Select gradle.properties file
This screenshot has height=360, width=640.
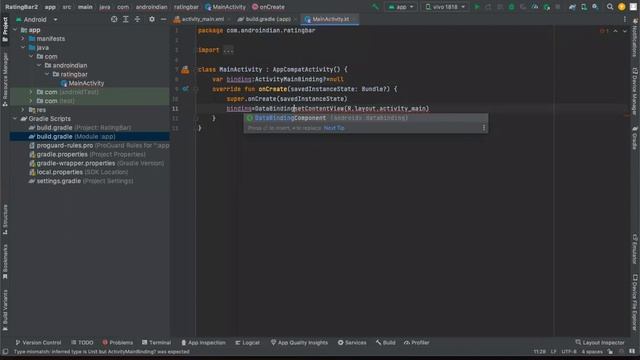[87, 154]
